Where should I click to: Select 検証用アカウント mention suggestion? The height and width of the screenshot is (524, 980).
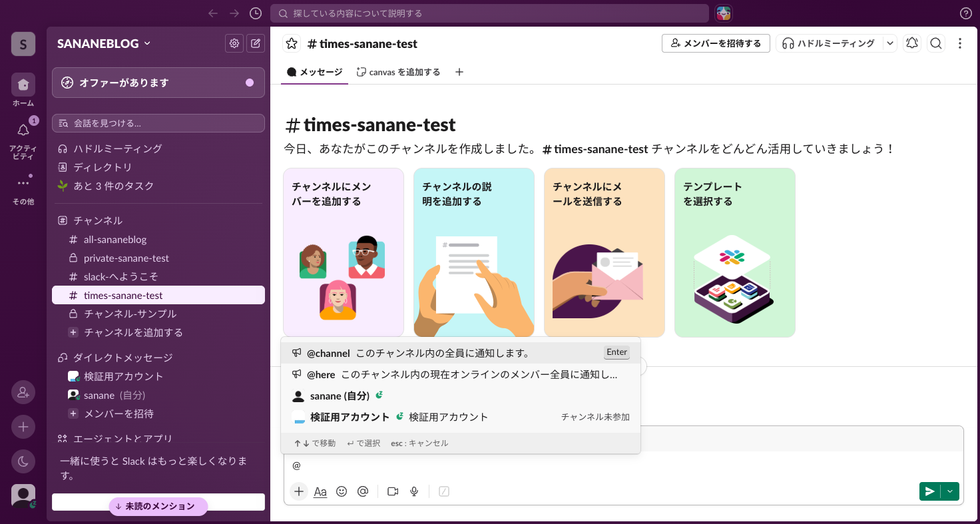point(460,417)
